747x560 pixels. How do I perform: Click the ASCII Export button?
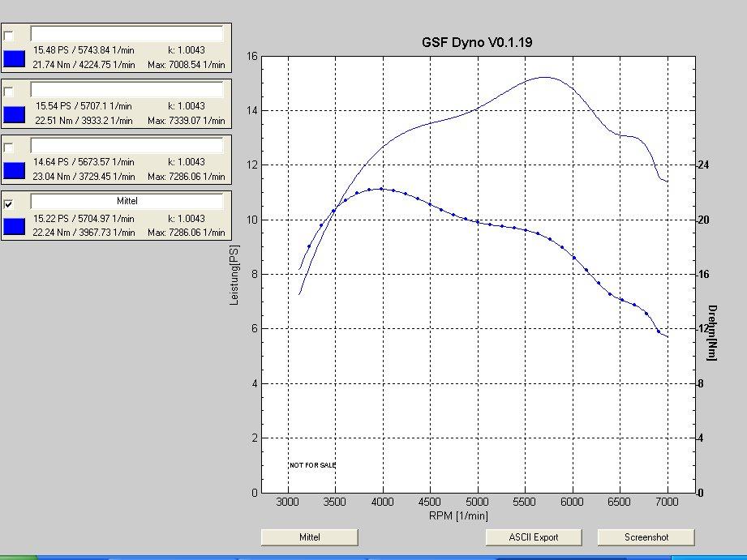534,537
